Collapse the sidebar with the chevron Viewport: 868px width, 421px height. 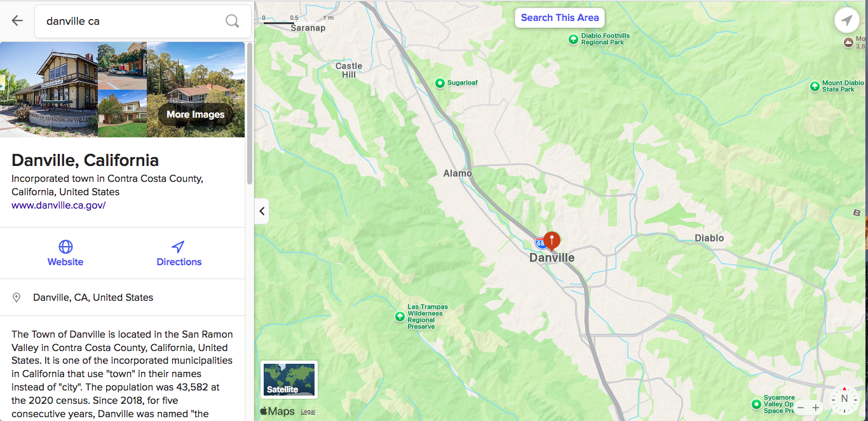pos(262,211)
